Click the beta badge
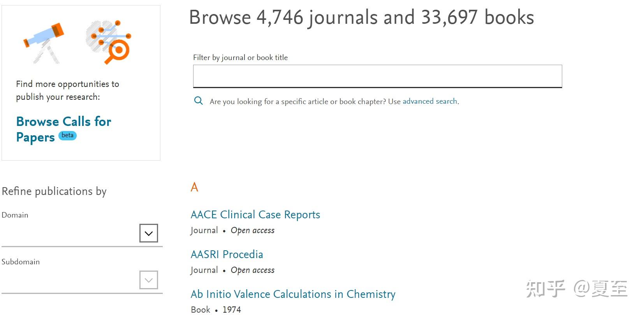 pos(67,135)
